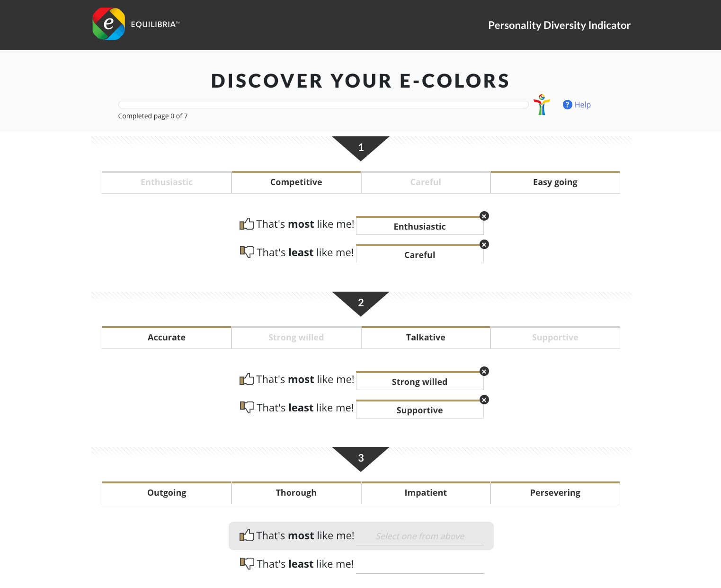This screenshot has width=721, height=588.
Task: Click the colorful figure icon beside progress bar
Action: pyautogui.click(x=542, y=105)
